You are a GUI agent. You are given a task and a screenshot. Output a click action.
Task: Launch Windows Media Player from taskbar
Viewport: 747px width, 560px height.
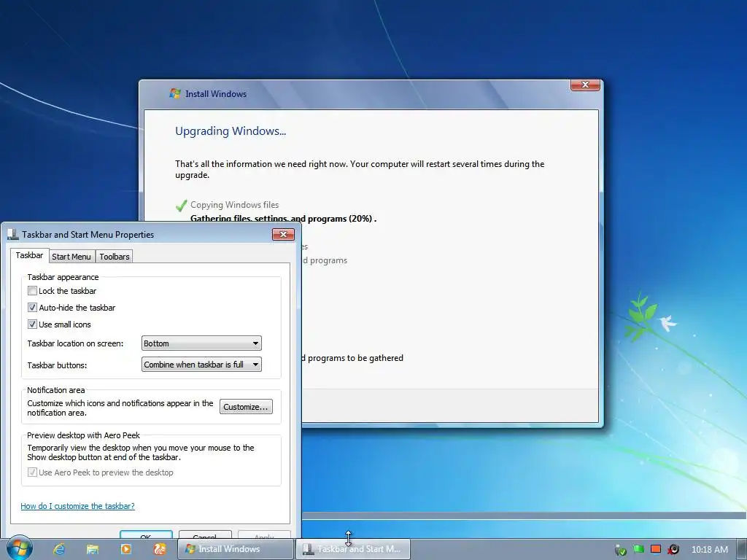pos(125,549)
